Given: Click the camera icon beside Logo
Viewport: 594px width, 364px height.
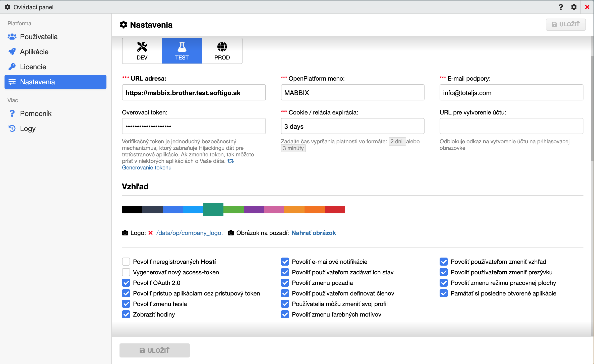Looking at the screenshot, I should coord(125,233).
